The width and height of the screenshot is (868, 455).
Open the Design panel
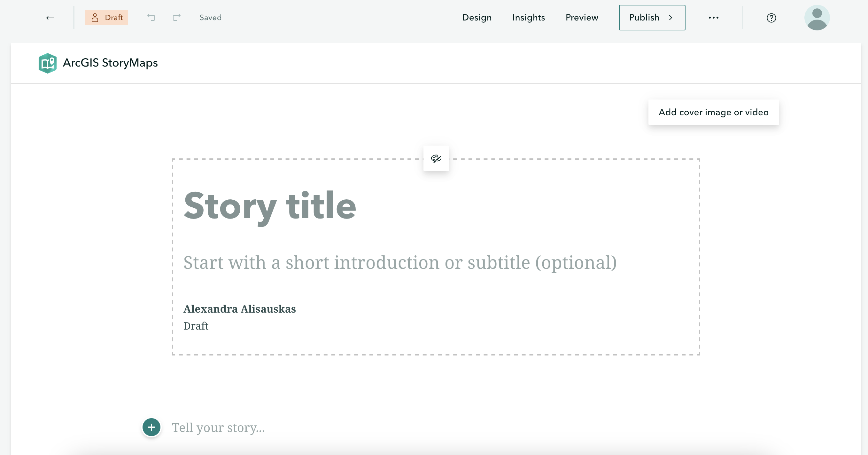pos(477,18)
